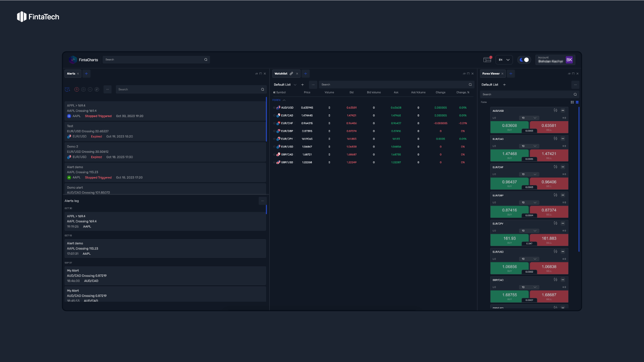
Task: Open the three-dot menu on the GBP/CAD card
Action: [x=563, y=280]
